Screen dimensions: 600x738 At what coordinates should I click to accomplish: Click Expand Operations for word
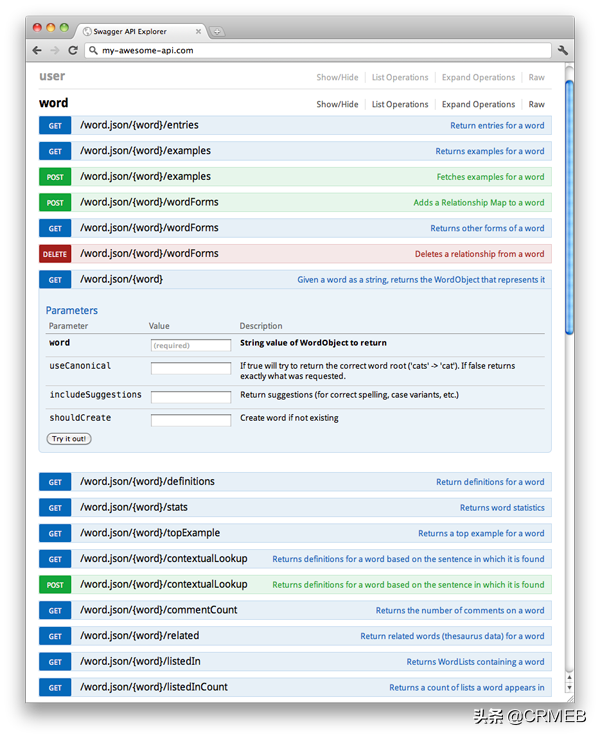coord(478,104)
